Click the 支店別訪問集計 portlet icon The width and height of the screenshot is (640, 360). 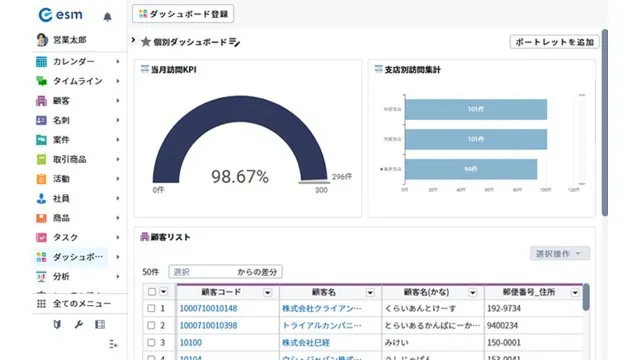(x=379, y=69)
